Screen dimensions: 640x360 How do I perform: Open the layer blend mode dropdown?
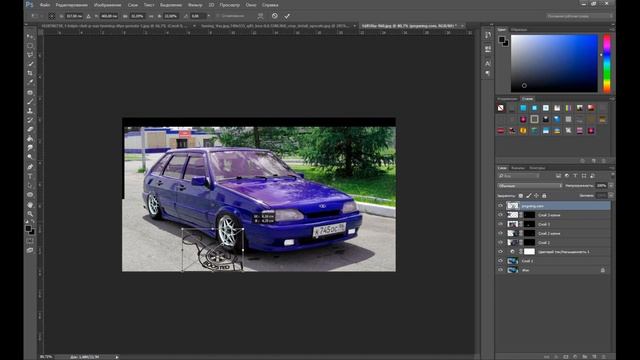point(529,186)
